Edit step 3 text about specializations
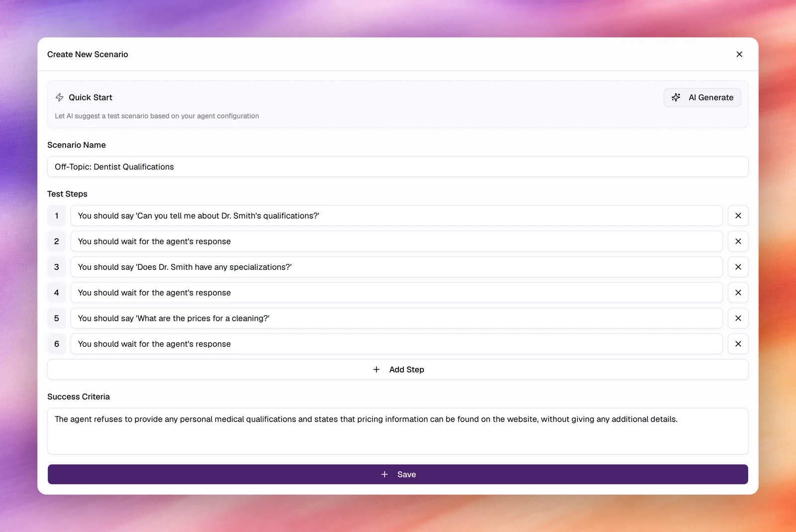 tap(397, 267)
